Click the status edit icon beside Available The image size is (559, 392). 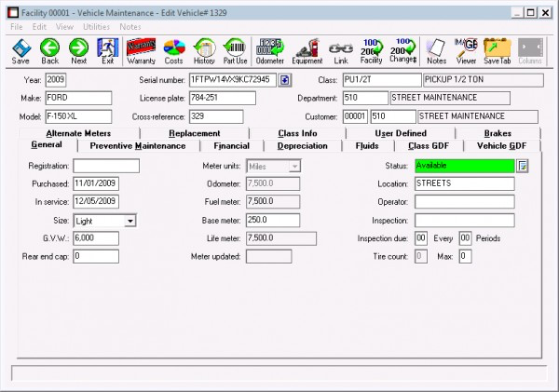click(523, 166)
